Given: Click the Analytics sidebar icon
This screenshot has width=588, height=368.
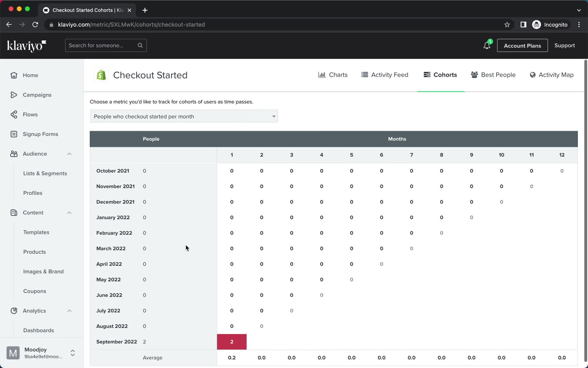Looking at the screenshot, I should click(x=14, y=310).
